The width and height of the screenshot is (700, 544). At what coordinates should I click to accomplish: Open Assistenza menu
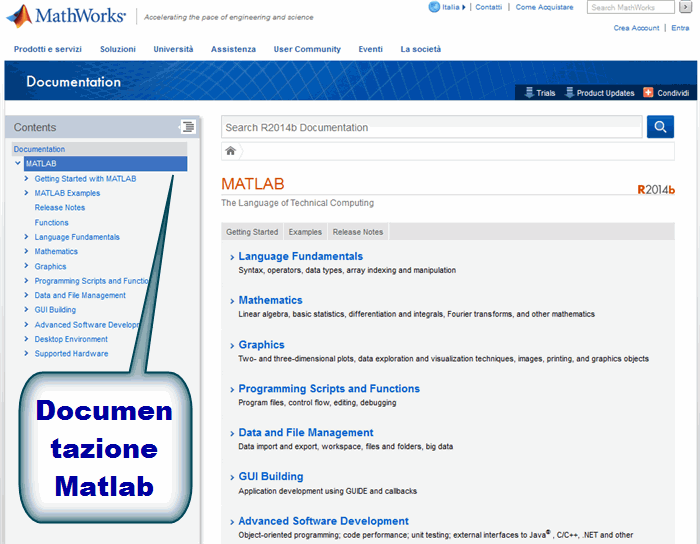(233, 49)
